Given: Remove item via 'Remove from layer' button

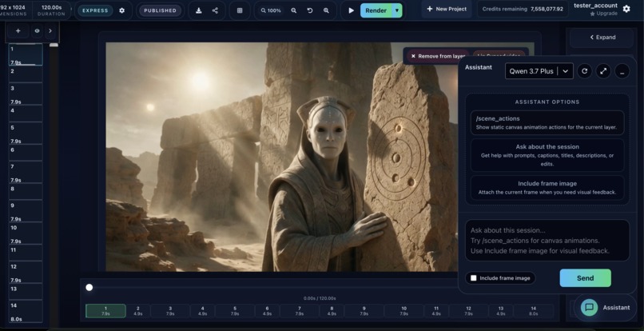Looking at the screenshot, I should click(x=438, y=56).
